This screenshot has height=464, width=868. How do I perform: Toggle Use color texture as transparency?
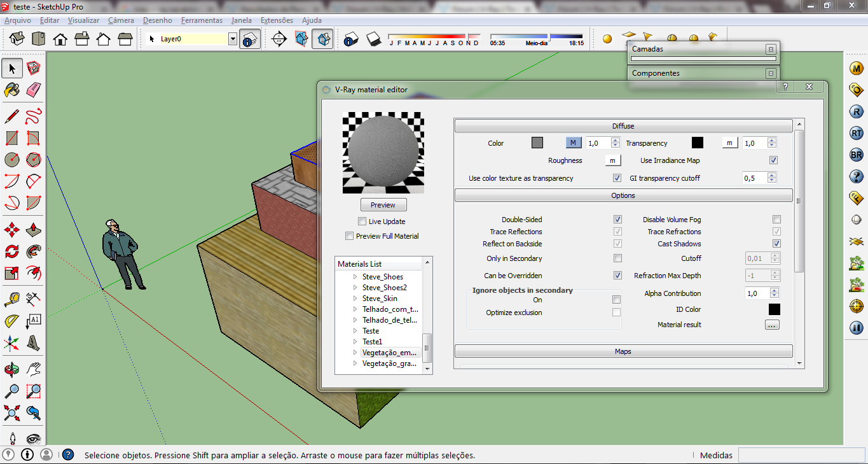pyautogui.click(x=617, y=178)
